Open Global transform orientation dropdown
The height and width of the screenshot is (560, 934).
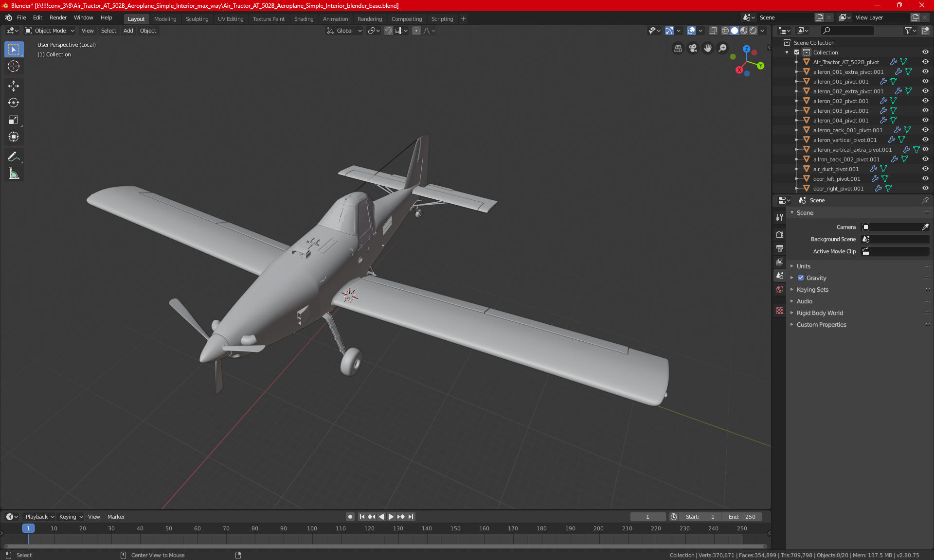click(344, 31)
